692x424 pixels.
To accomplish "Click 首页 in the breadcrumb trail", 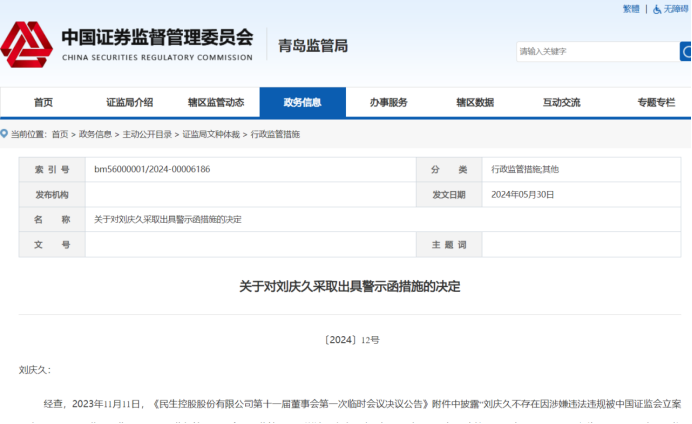I will click(x=60, y=134).
